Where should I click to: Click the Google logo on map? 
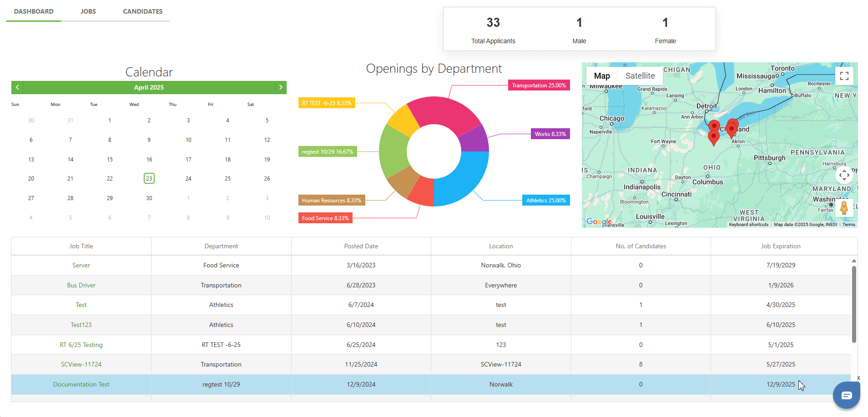coord(599,221)
